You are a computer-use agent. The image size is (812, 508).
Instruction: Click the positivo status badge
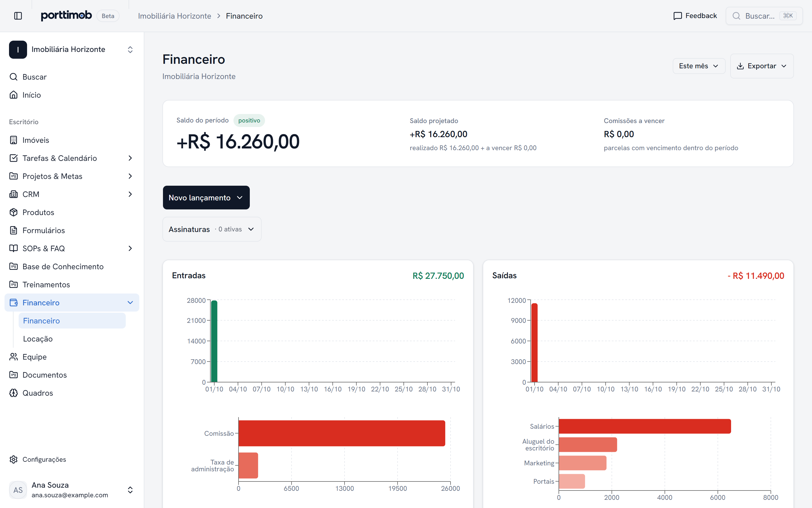(x=249, y=120)
